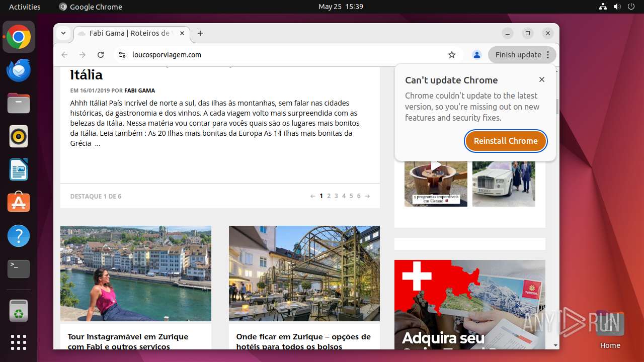Open author link FABI GAMA
This screenshot has height=362, width=644.
click(x=139, y=90)
